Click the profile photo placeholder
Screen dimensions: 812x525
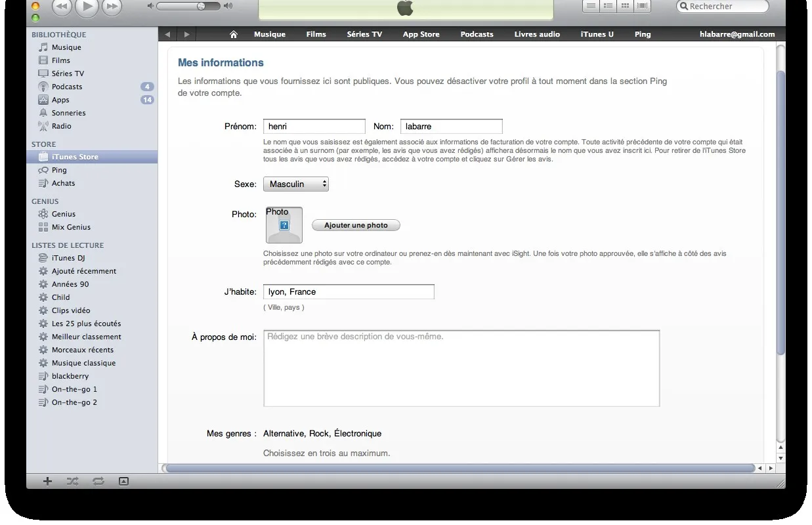pos(284,225)
